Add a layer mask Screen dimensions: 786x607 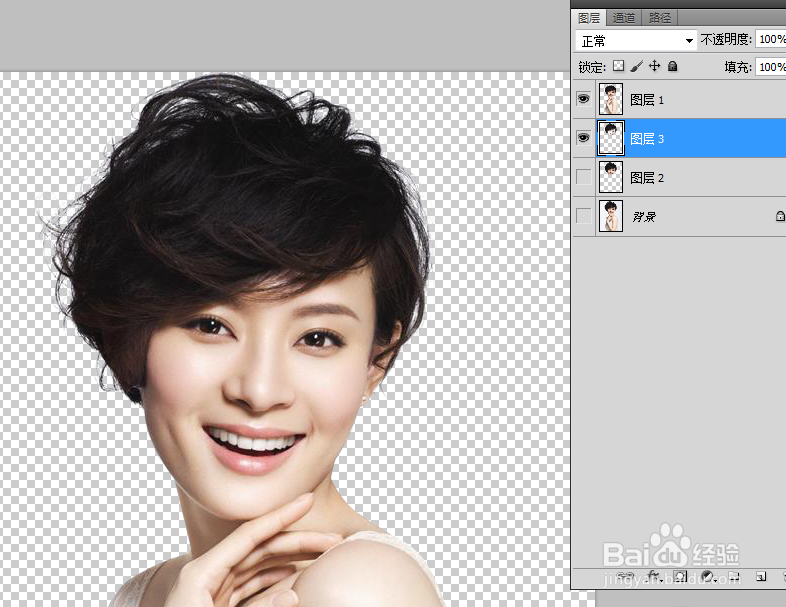coord(680,576)
